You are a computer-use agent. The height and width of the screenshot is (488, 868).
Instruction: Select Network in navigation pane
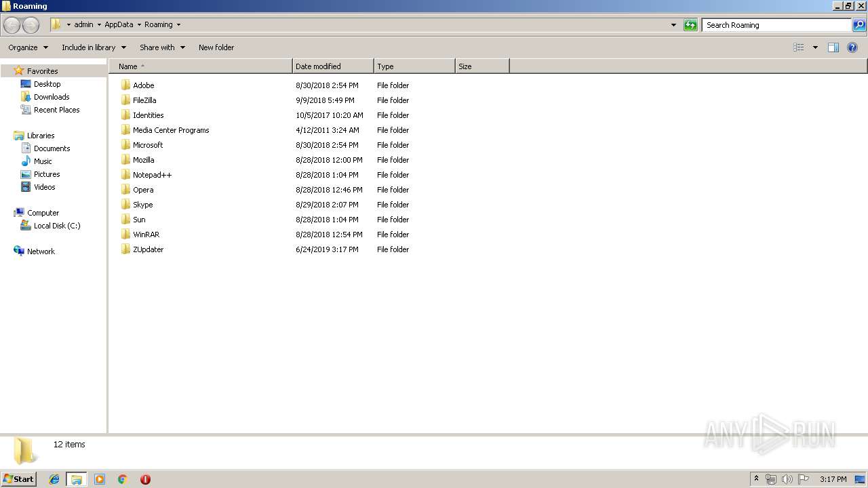[x=41, y=251]
